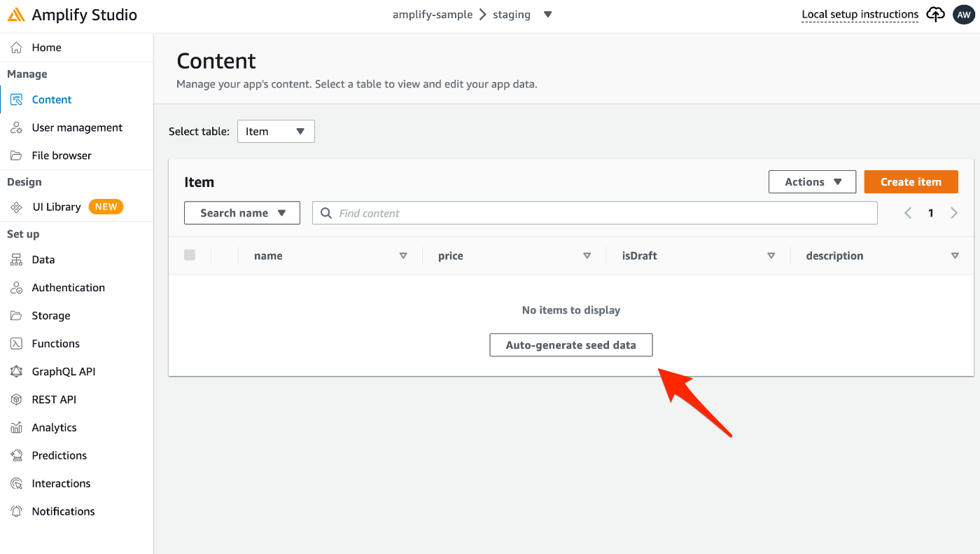This screenshot has height=554, width=980.
Task: Click the Analytics chart icon
Action: (17, 428)
